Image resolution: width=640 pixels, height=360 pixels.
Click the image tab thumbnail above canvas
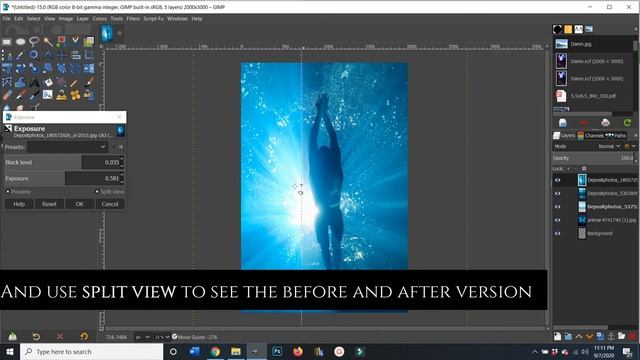click(x=107, y=33)
